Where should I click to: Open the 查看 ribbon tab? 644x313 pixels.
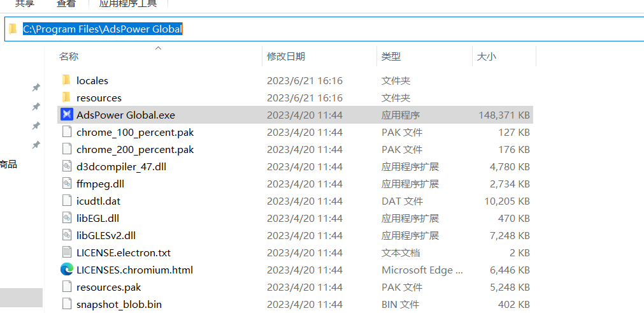(x=66, y=4)
